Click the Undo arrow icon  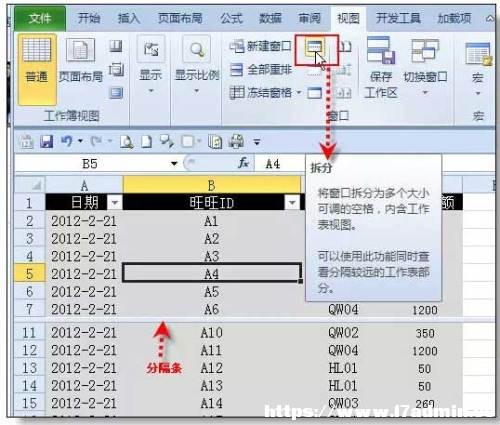[x=67, y=141]
